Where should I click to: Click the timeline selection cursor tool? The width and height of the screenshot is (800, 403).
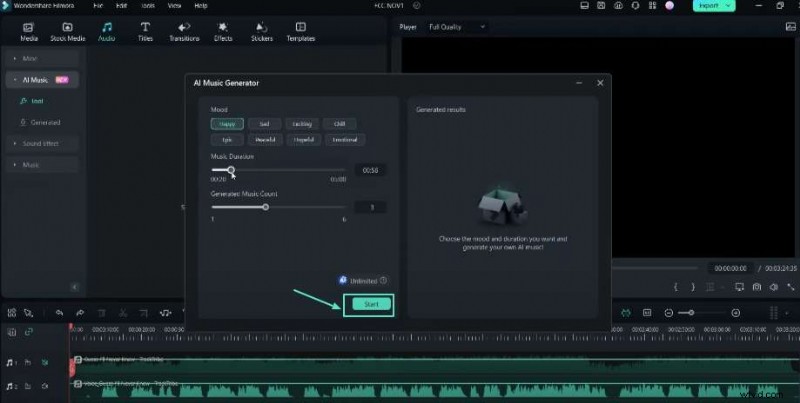(x=29, y=313)
